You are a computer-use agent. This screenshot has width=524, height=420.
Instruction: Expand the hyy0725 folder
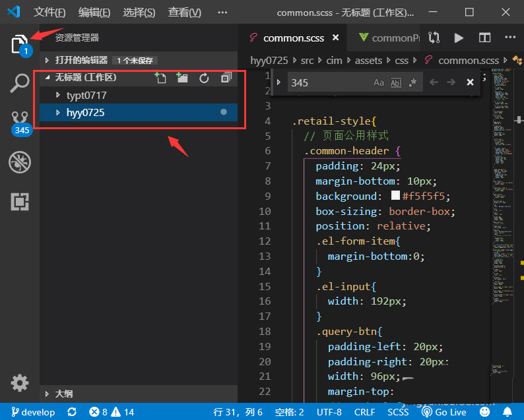pyautogui.click(x=85, y=113)
